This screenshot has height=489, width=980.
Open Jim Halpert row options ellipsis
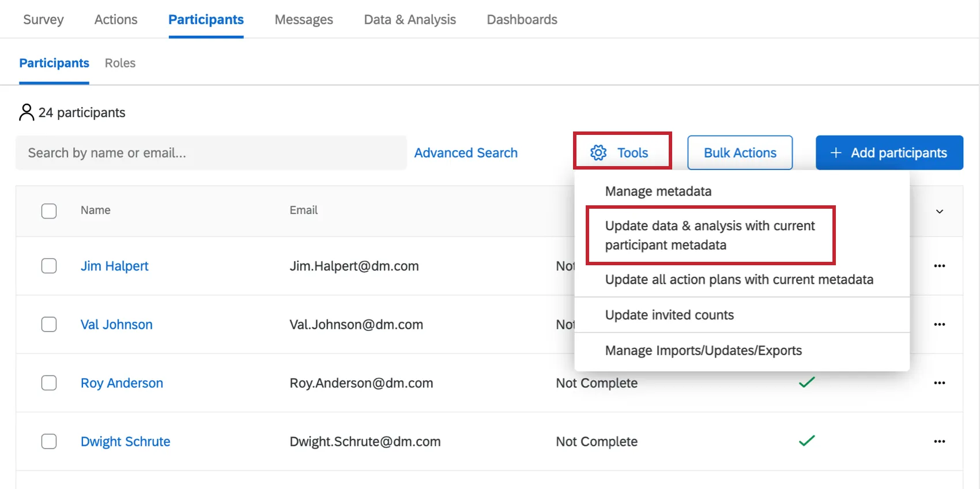pos(939,266)
